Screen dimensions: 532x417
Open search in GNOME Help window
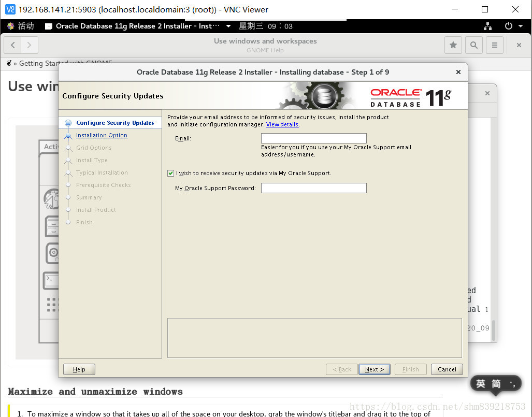click(474, 45)
